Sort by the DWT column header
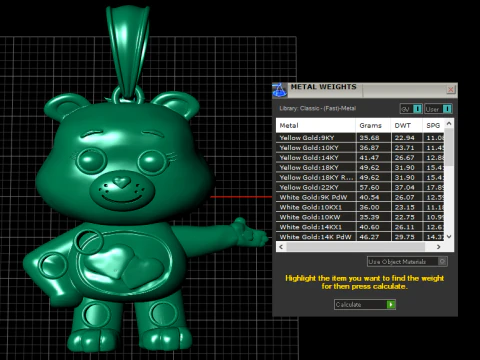480x360 pixels. coord(407,126)
